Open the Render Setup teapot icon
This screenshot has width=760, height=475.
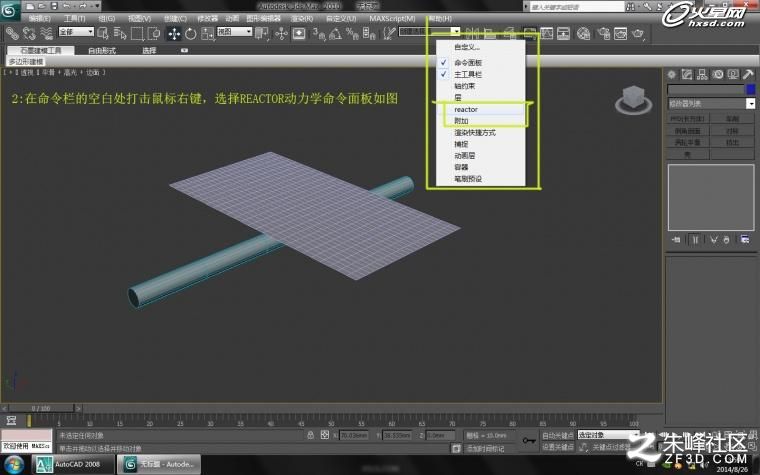[x=604, y=33]
